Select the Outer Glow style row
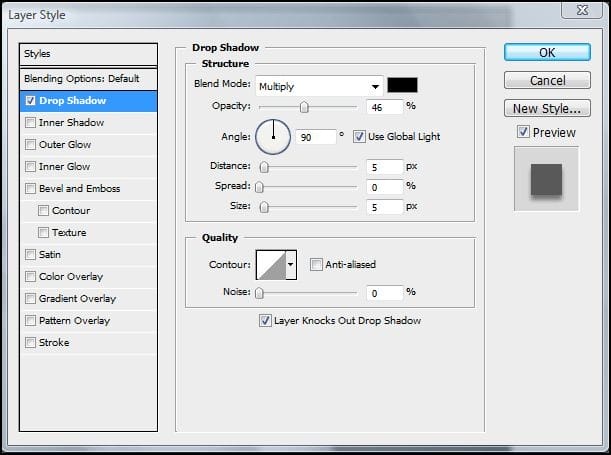611x455 pixels. 88,145
